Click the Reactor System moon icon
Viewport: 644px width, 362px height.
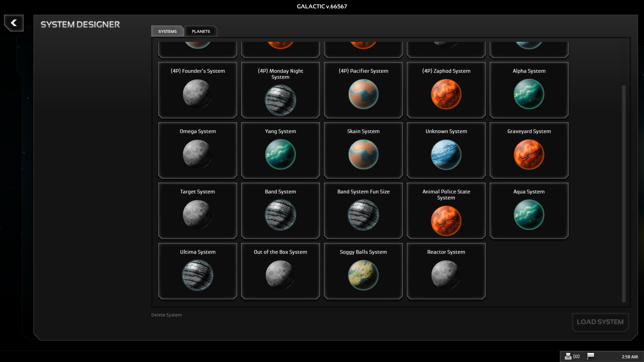point(446,275)
